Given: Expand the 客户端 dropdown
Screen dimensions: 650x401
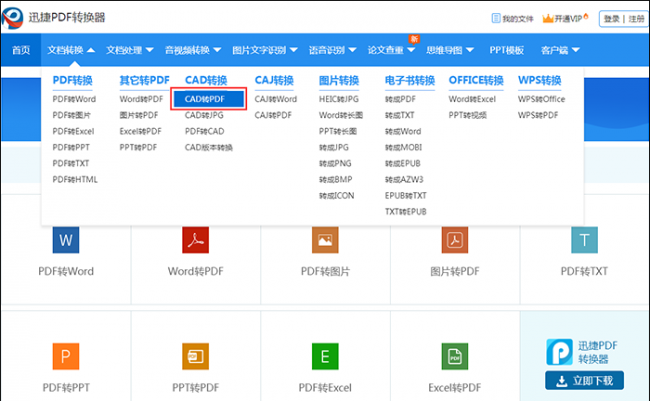Looking at the screenshot, I should 575,50.
